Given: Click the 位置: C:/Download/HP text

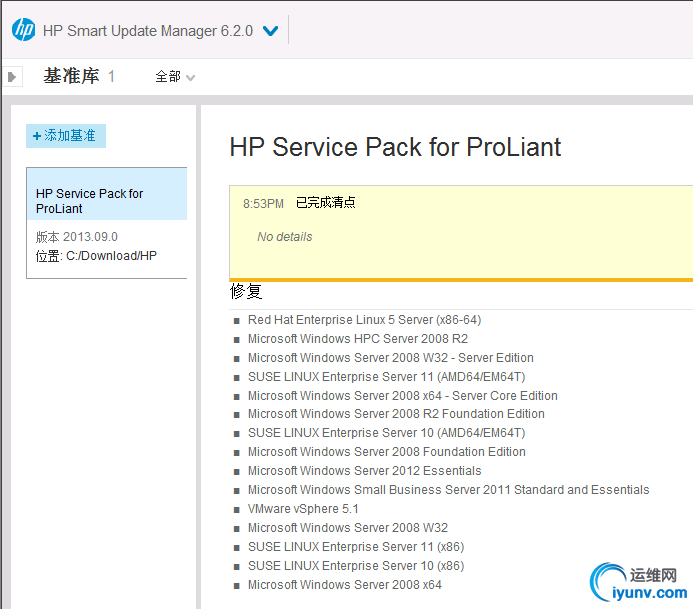Looking at the screenshot, I should (x=96, y=256).
